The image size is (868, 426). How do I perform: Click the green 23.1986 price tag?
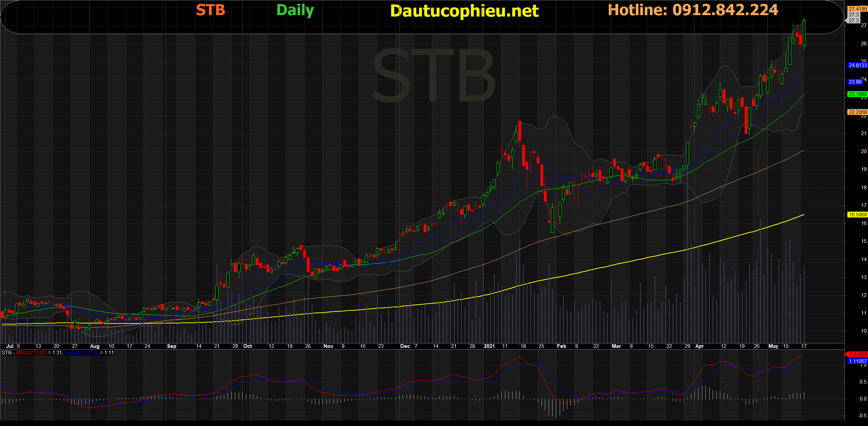(x=857, y=94)
